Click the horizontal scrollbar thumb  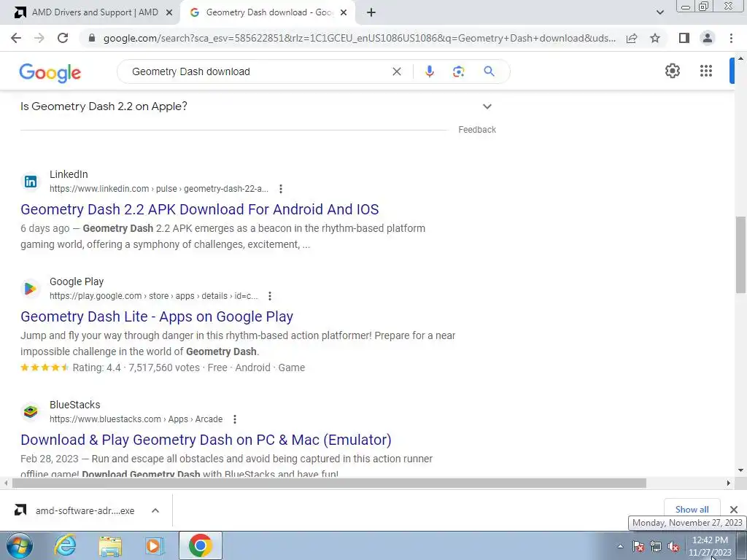329,483
